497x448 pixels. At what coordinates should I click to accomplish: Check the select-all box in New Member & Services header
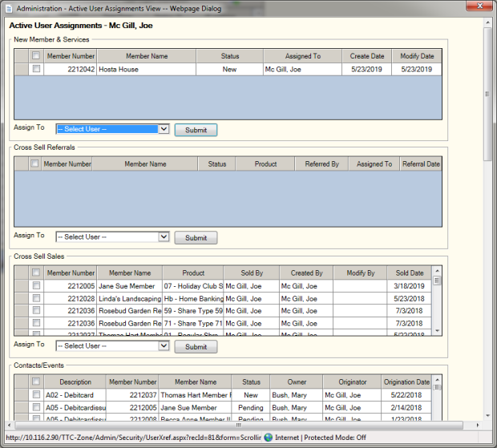pyautogui.click(x=36, y=56)
